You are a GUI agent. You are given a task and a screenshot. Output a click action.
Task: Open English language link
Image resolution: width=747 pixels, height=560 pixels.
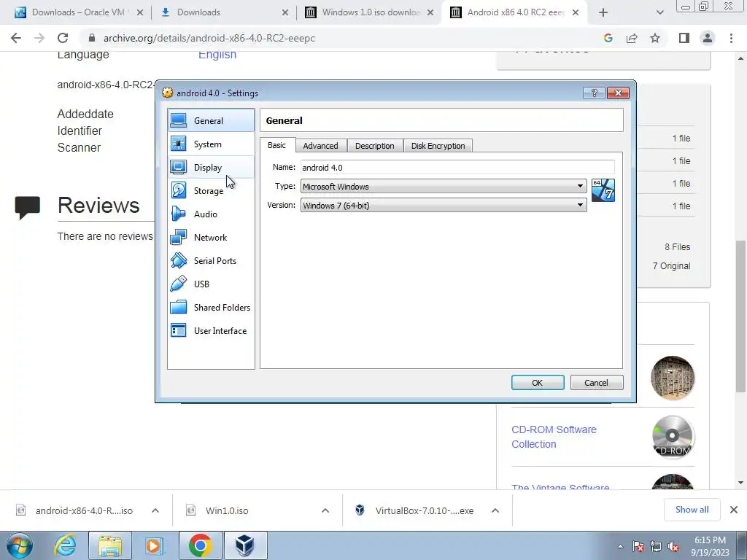[217, 55]
